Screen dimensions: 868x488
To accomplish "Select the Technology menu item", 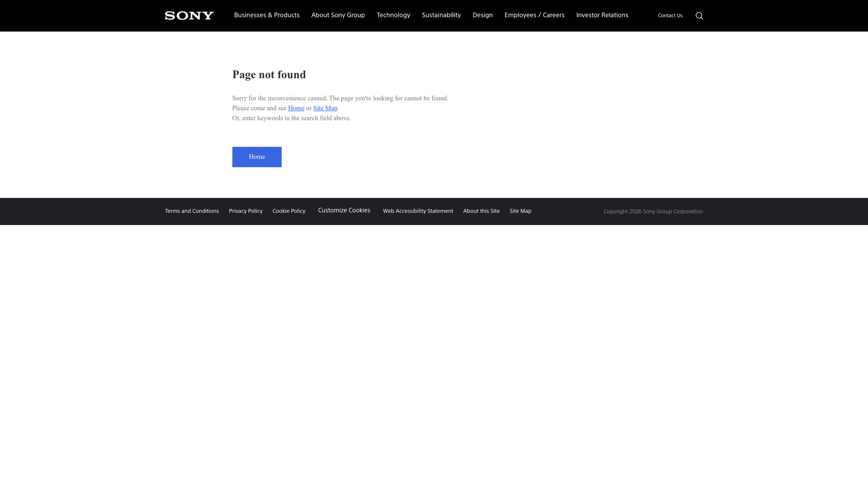I will point(393,15).
